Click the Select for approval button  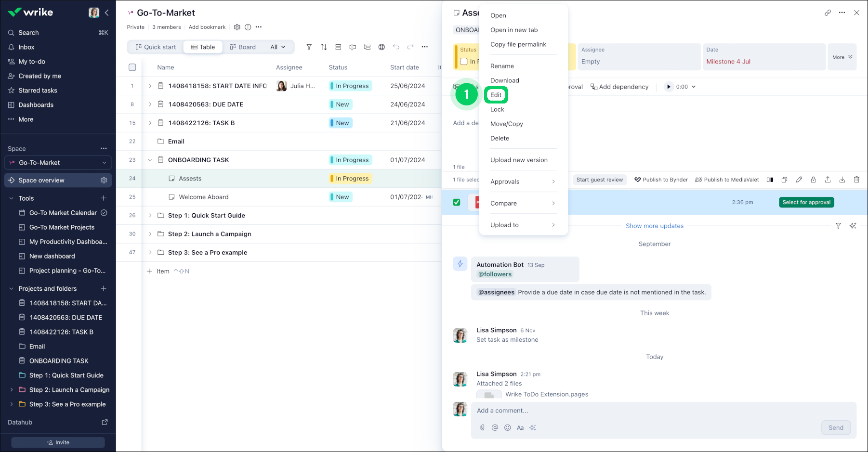pos(806,202)
